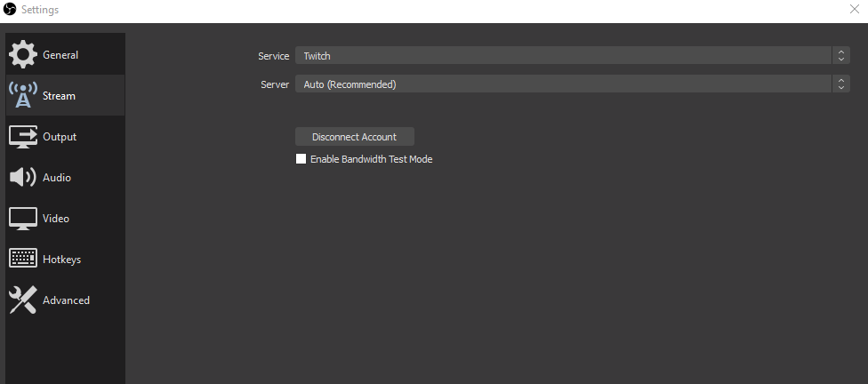
Task: Open the Output monitor-arrow icon
Action: (23, 136)
